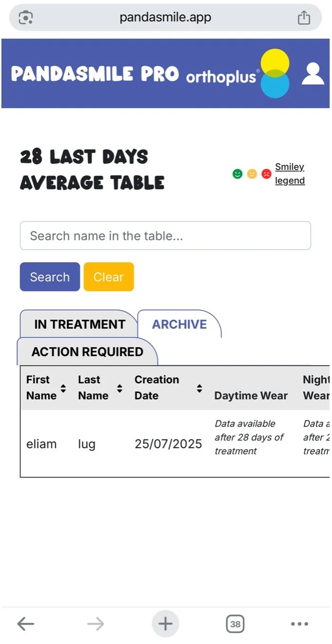Tap the browser forward arrow
The height and width of the screenshot is (644, 332).
pos(96,624)
